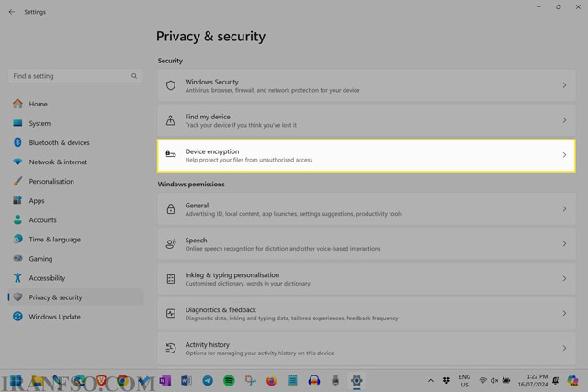Viewport: 588px width, 392px height.
Task: Go to Network & internet settings
Action: pyautogui.click(x=75, y=162)
